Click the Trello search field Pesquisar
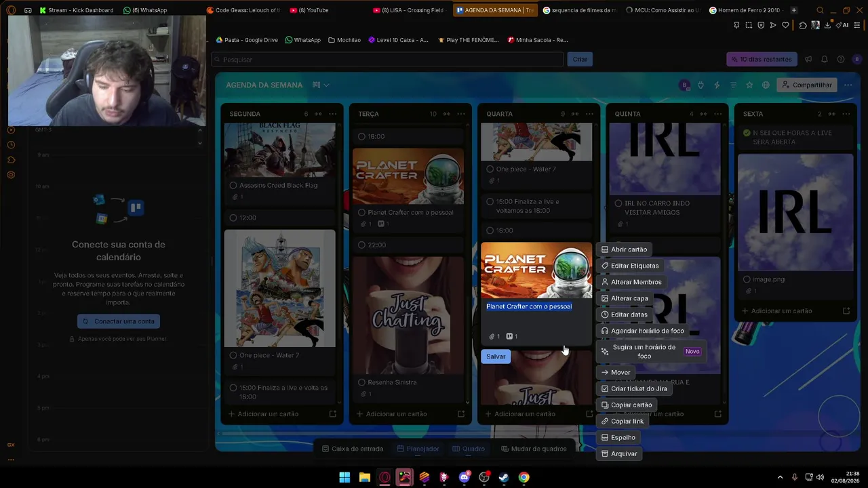The image size is (868, 488). (387, 60)
